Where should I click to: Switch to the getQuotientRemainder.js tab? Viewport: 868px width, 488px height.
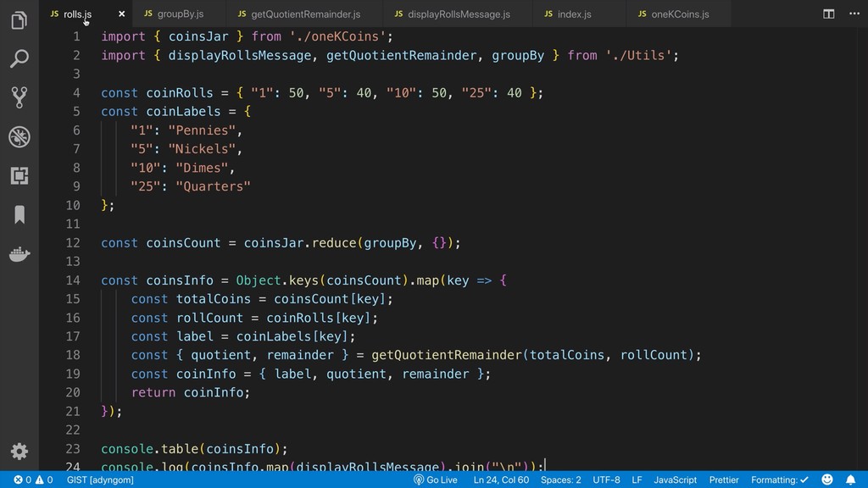(x=305, y=14)
